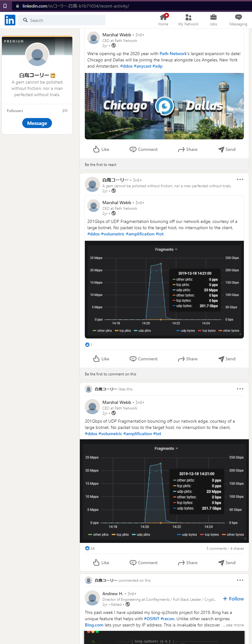252x644 pixels.
Task: Toggle 'udp pkts' series in first chart legend
Action: [142, 331]
